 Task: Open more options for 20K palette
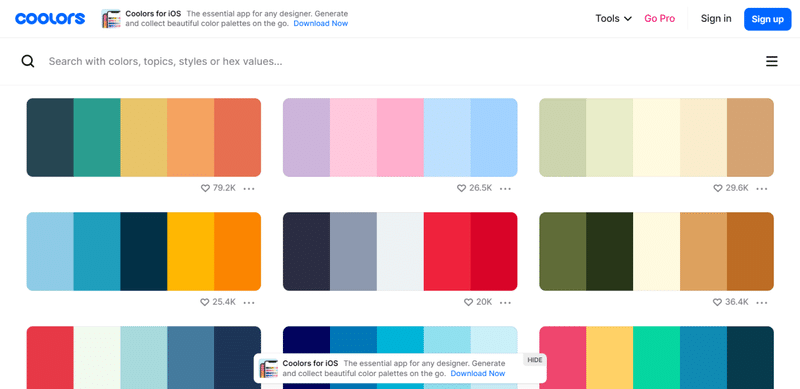[505, 303]
